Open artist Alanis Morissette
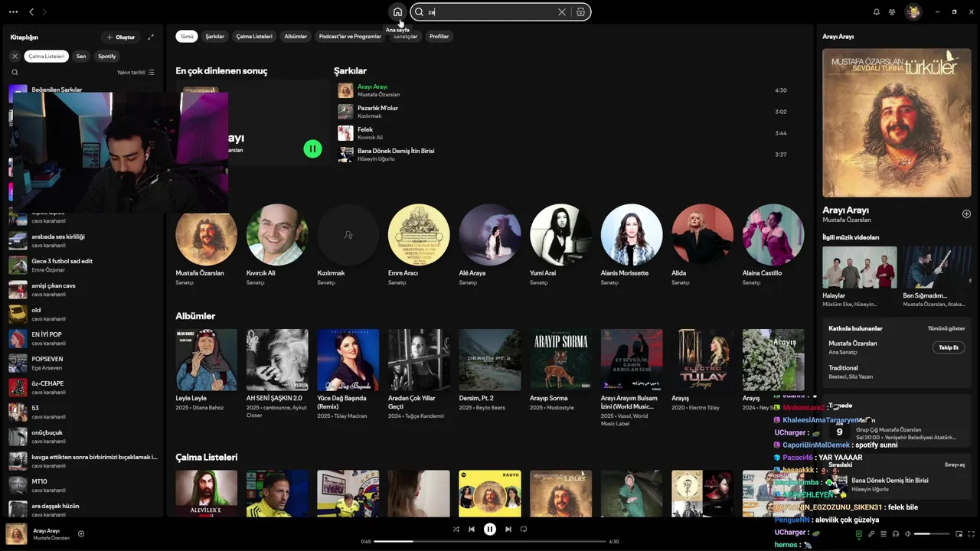This screenshot has height=551, width=980. (632, 245)
